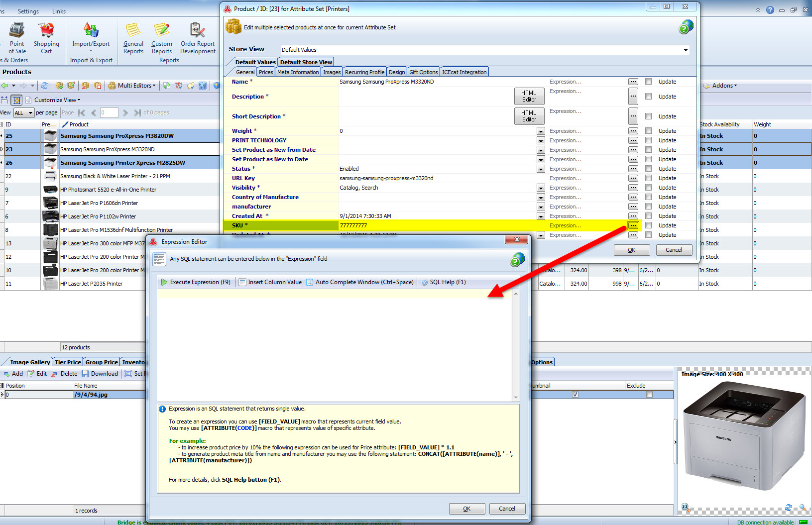Toggle the Exclude checkbox for 94.jpg
812x525 pixels.
(649, 395)
